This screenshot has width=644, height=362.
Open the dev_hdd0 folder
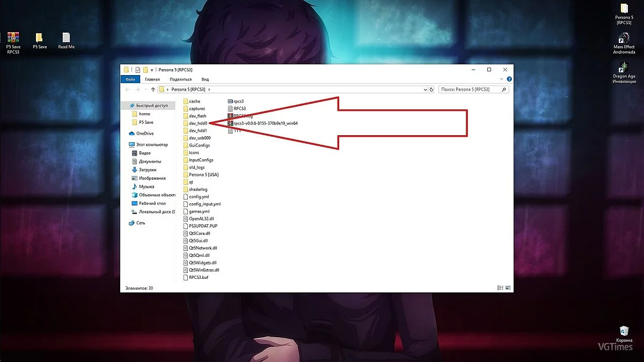coord(195,123)
